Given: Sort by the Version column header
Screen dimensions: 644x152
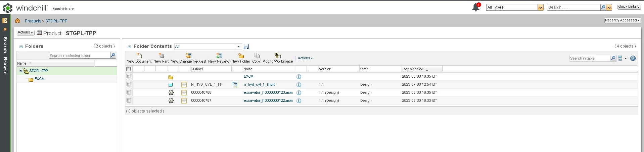Looking at the screenshot, I should (338, 69).
